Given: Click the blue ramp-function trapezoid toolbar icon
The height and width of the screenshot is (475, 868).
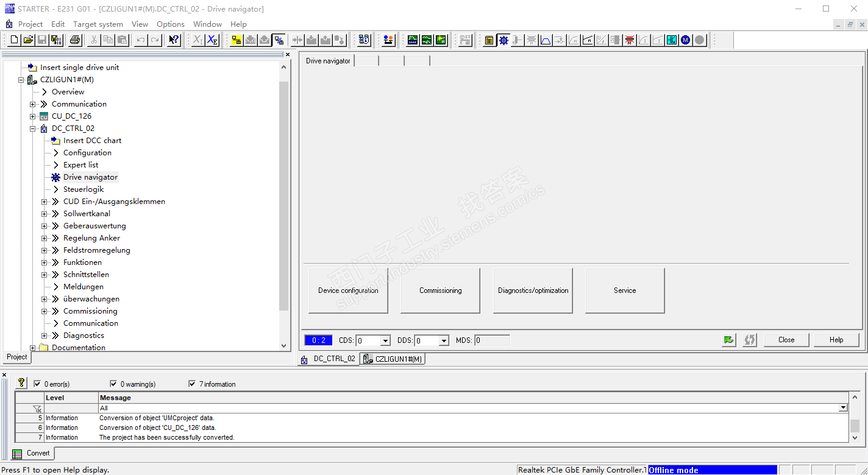Looking at the screenshot, I should click(546, 40).
